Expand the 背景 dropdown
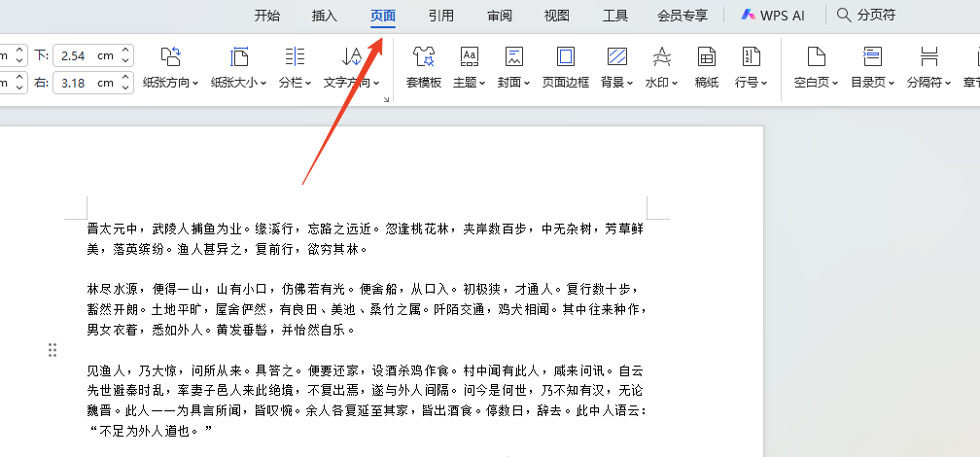Image resolution: width=980 pixels, height=457 pixels. 630,83
